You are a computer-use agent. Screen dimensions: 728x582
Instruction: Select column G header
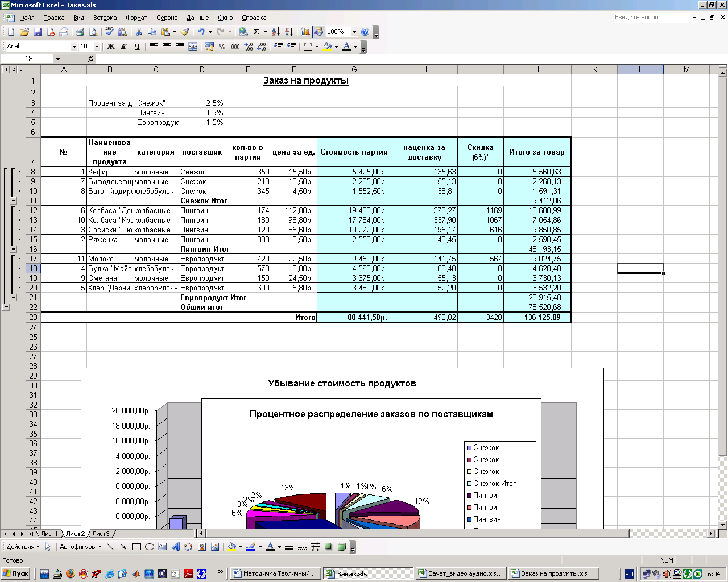(x=354, y=69)
